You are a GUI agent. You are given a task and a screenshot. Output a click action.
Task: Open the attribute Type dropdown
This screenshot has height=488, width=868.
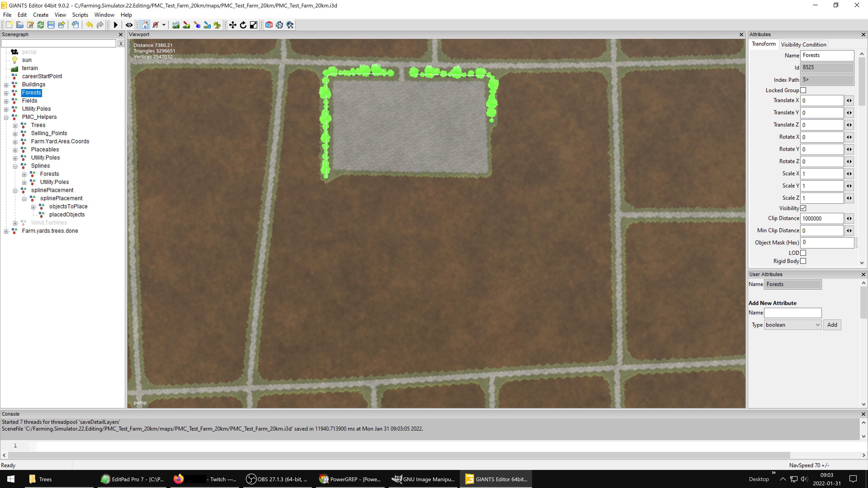pos(793,325)
